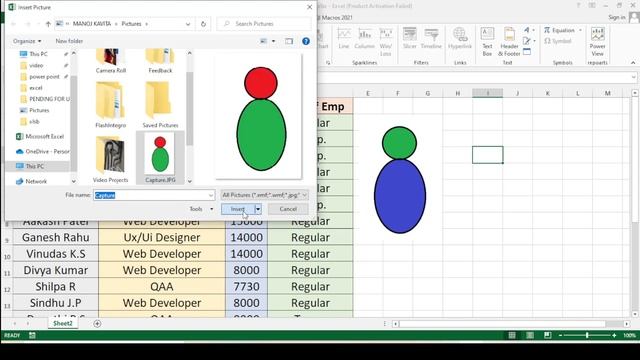Switch to Page Layout view
The width and height of the screenshot is (640, 360).
point(530,336)
